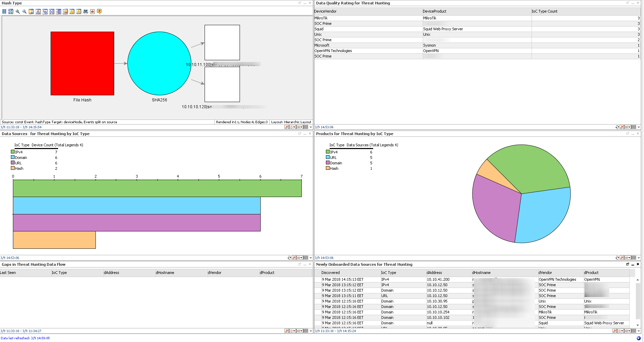This screenshot has height=342, width=644.
Task: Toggle the Domain legend in the bar chart
Action: click(13, 158)
